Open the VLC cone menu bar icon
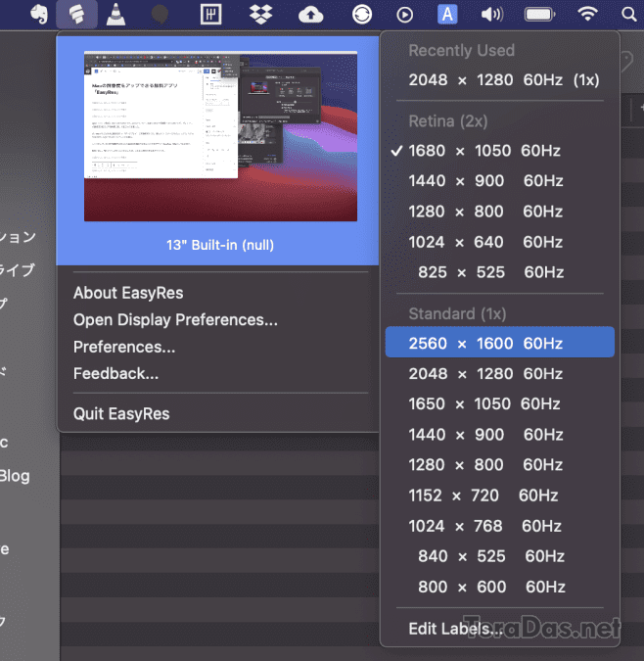Screen dimensions: 644x661 [x=115, y=15]
